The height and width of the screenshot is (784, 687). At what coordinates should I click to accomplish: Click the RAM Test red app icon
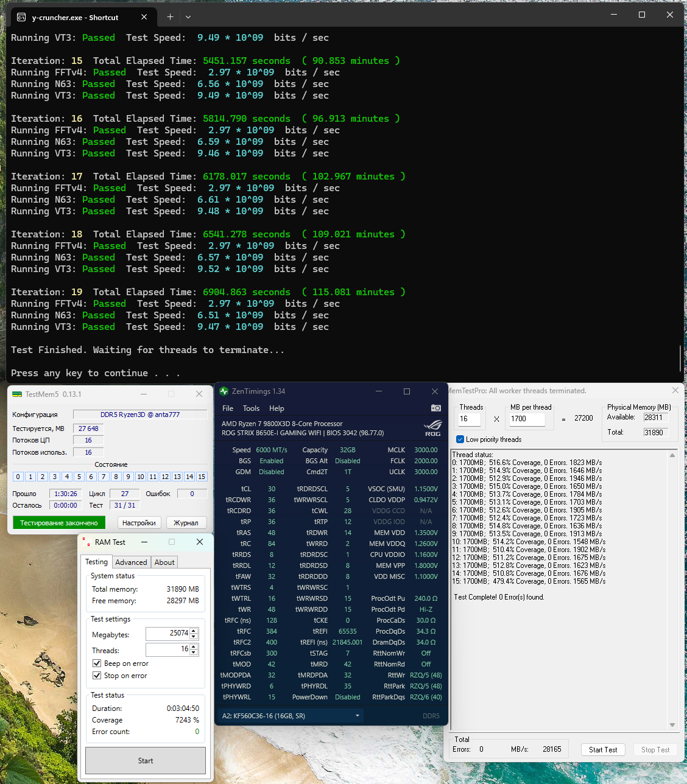point(87,542)
